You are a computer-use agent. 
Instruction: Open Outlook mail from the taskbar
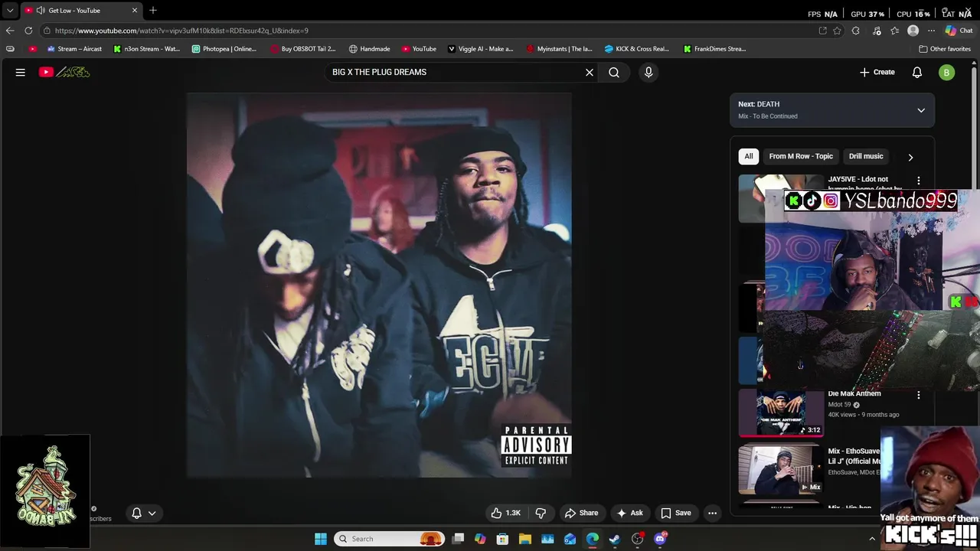(570, 539)
